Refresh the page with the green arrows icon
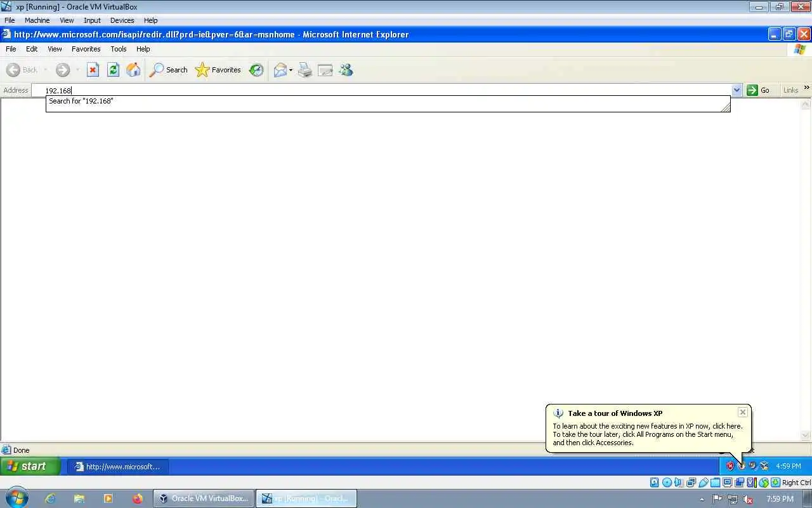The image size is (812, 508). (113, 70)
